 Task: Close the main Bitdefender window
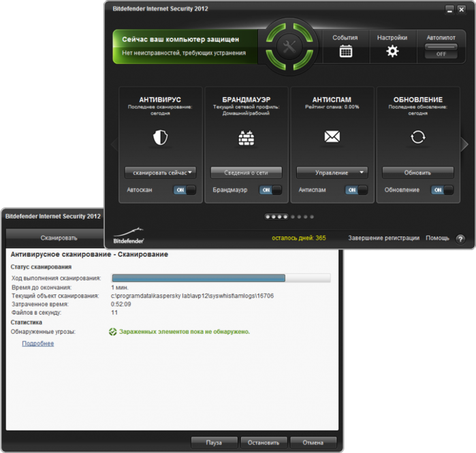click(462, 10)
